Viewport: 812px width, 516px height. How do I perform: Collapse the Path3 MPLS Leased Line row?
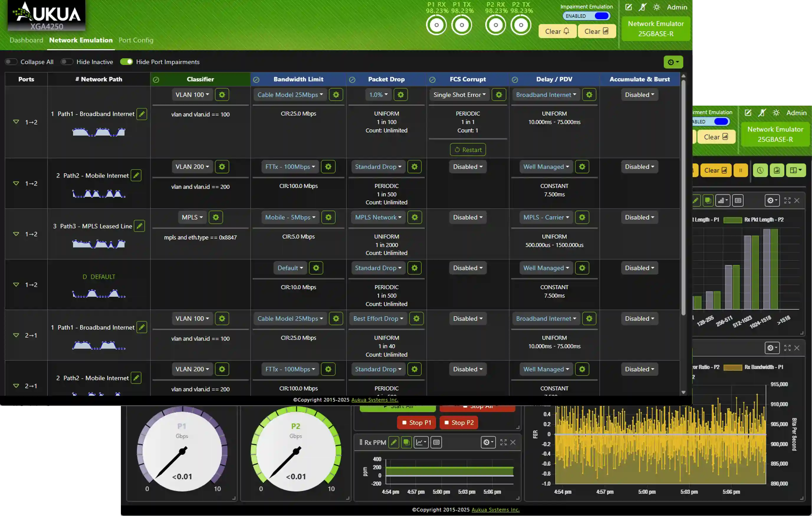(16, 234)
